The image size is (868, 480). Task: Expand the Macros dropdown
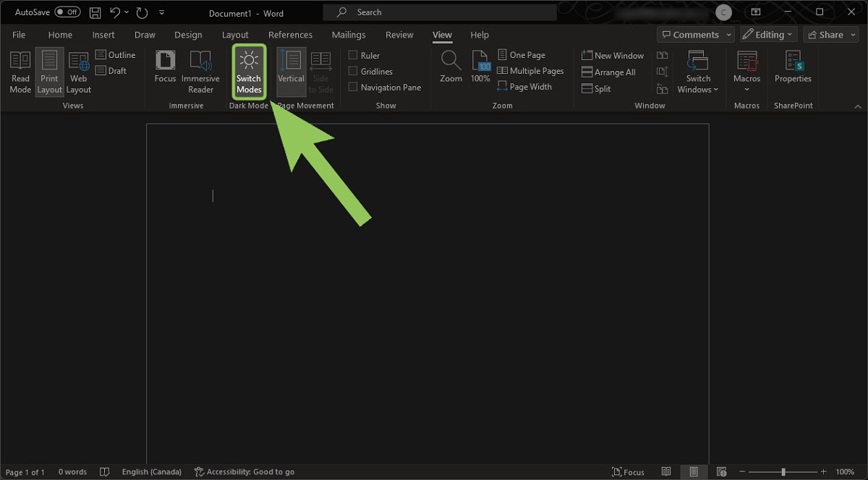746,89
